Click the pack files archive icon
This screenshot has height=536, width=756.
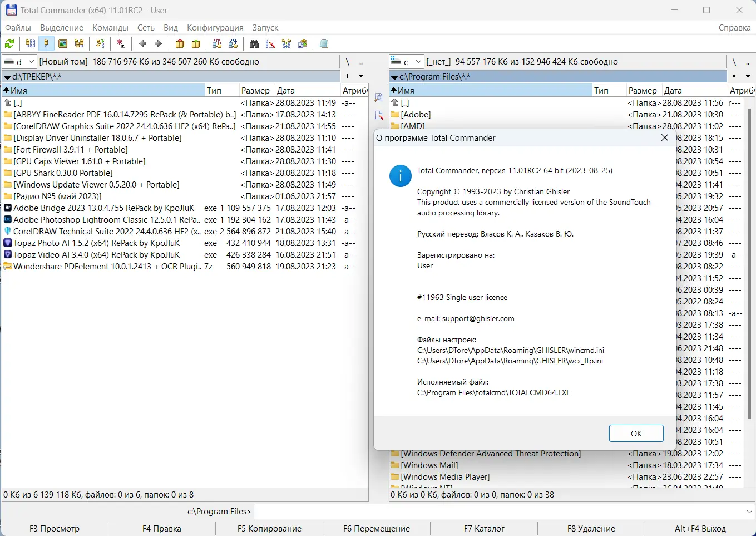(x=180, y=43)
